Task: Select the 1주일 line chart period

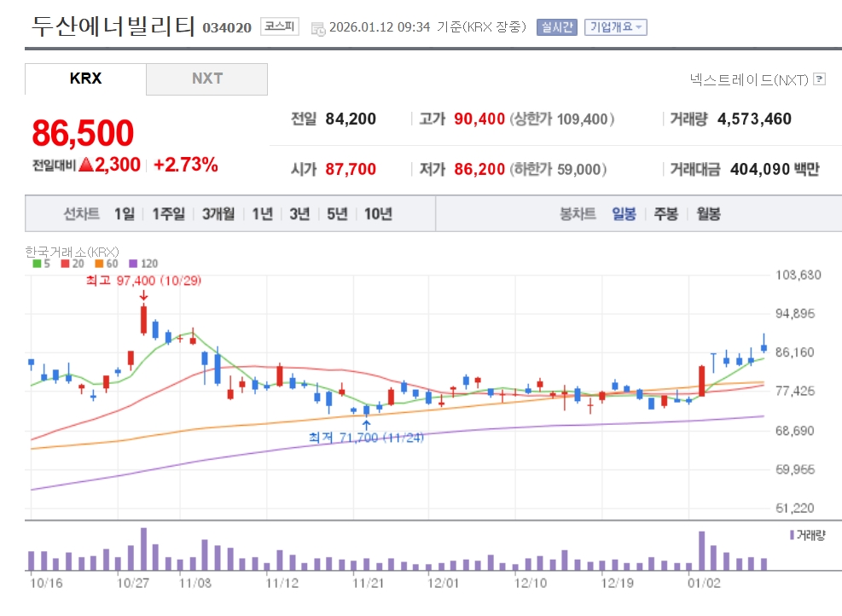Action: tap(168, 214)
